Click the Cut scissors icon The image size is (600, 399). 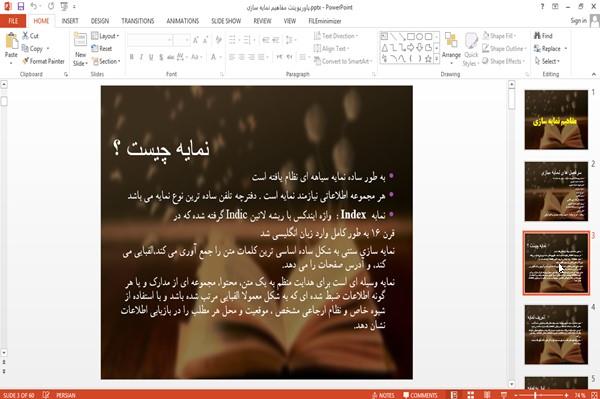(26, 36)
